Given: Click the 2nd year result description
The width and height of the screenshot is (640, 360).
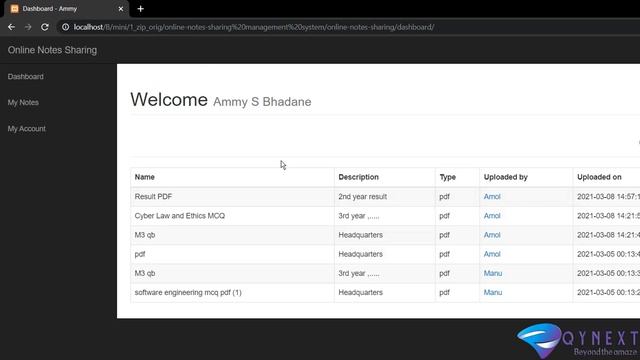Looking at the screenshot, I should (362, 197).
